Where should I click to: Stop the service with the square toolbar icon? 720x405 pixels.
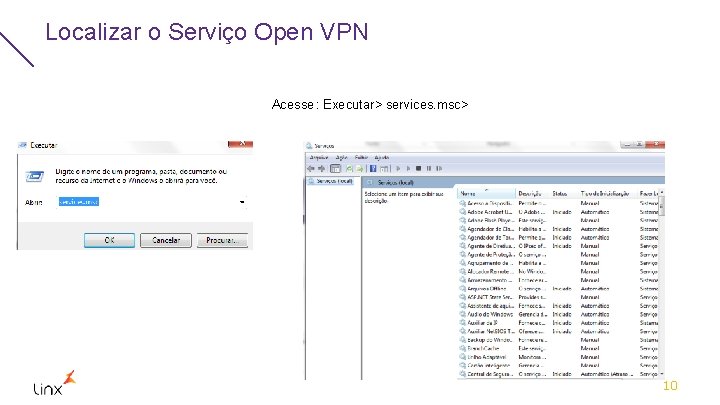pos(418,169)
